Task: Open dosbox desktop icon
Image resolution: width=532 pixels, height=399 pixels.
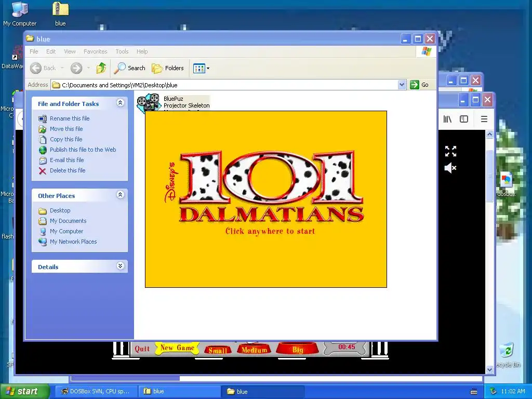Action: (506, 184)
